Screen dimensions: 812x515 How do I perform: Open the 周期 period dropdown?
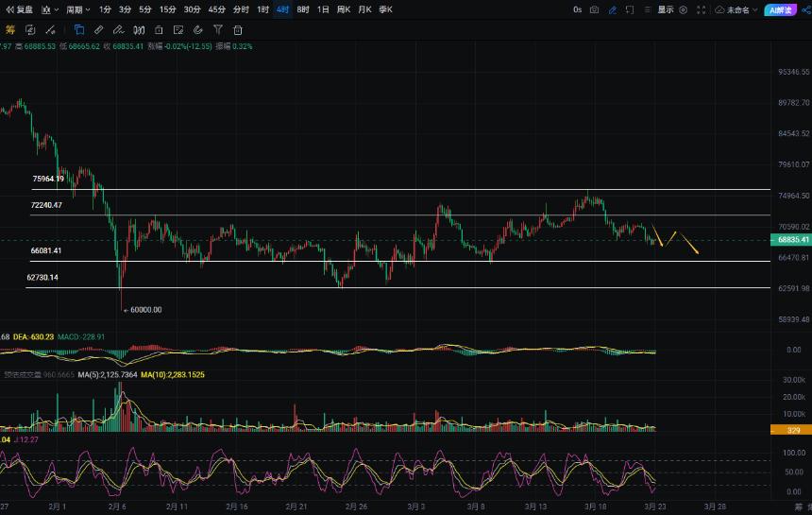78,9
